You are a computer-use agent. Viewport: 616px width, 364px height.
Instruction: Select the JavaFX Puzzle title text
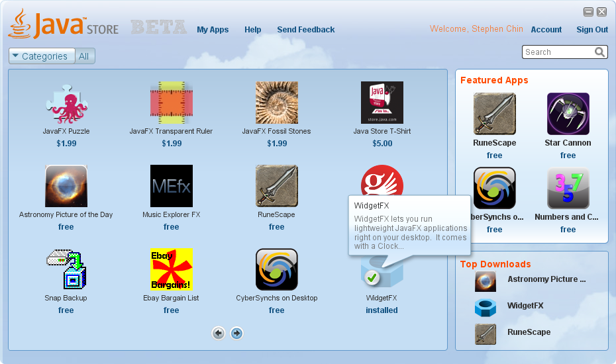tap(66, 131)
